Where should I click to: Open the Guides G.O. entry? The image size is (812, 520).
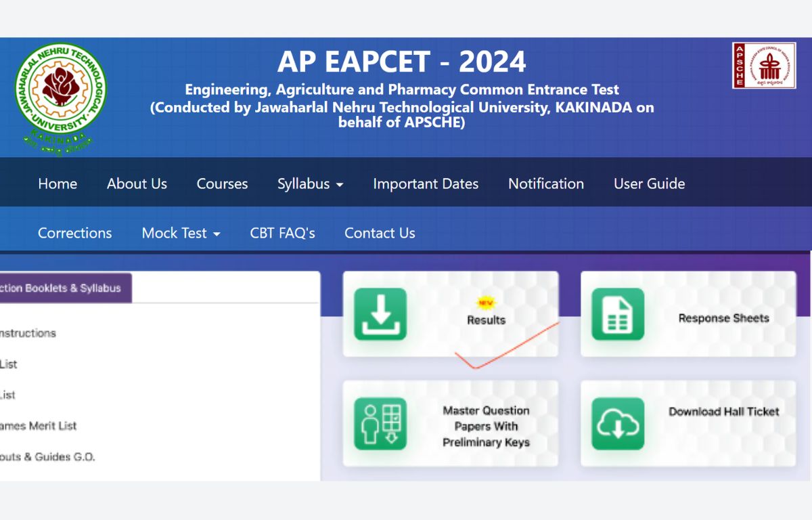pyautogui.click(x=47, y=457)
